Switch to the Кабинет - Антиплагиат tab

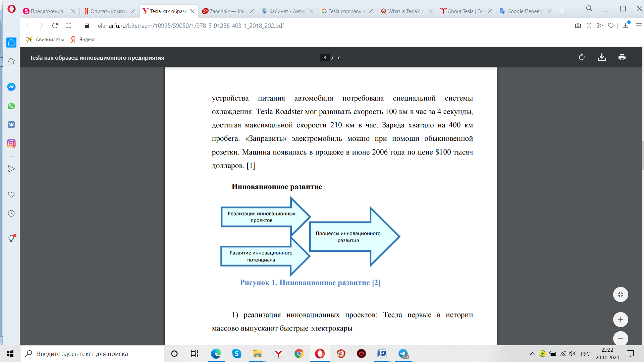coord(287,11)
